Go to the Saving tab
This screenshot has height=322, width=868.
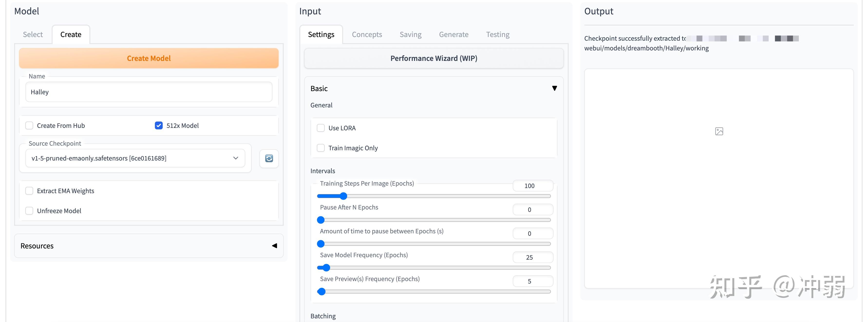point(410,34)
